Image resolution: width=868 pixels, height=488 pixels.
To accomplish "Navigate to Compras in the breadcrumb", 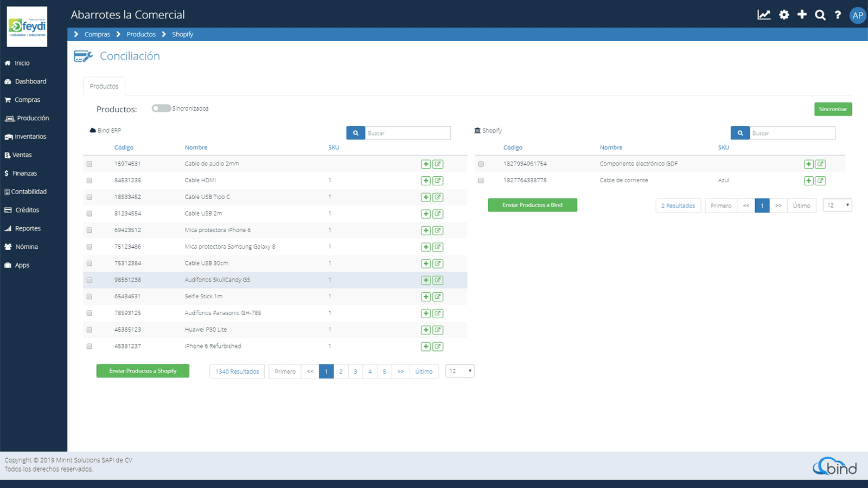I will [x=98, y=34].
